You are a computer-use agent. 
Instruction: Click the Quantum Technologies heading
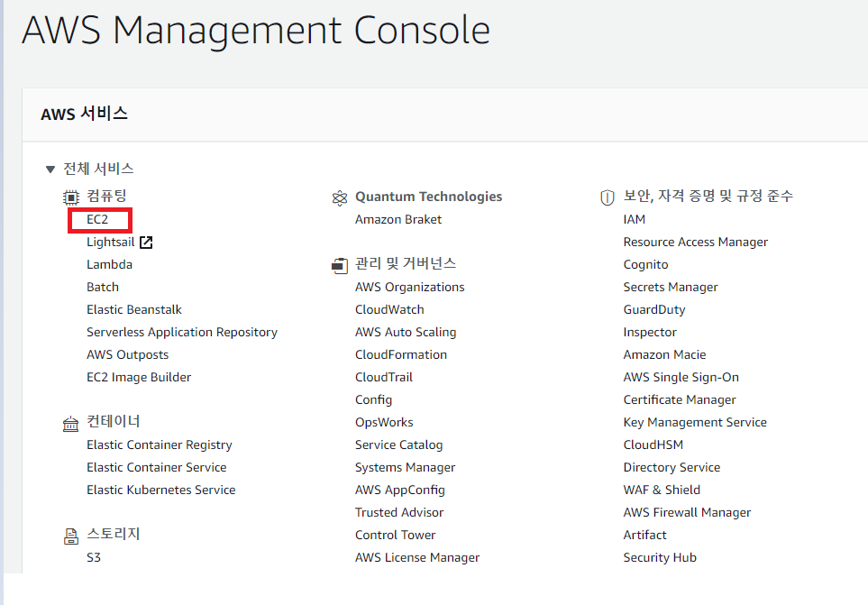(428, 197)
